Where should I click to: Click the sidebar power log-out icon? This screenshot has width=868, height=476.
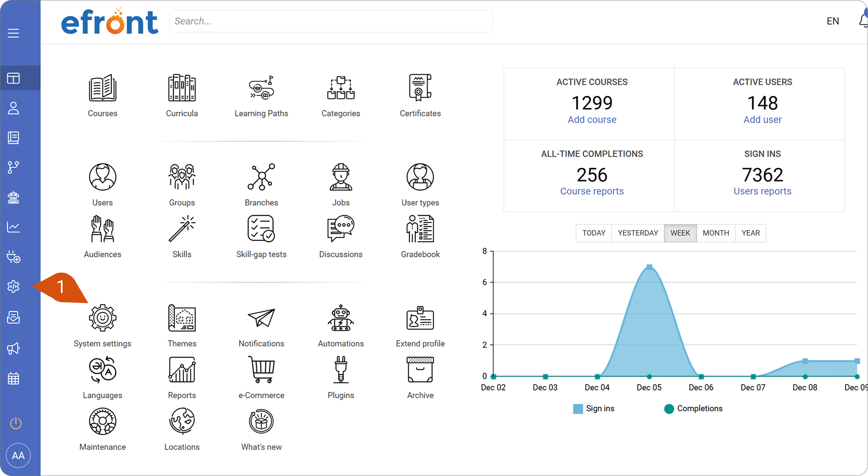click(16, 423)
